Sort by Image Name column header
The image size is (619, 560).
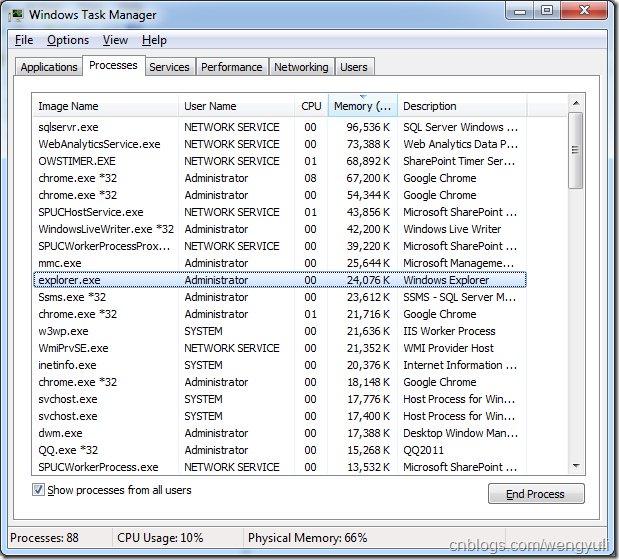tap(105, 106)
